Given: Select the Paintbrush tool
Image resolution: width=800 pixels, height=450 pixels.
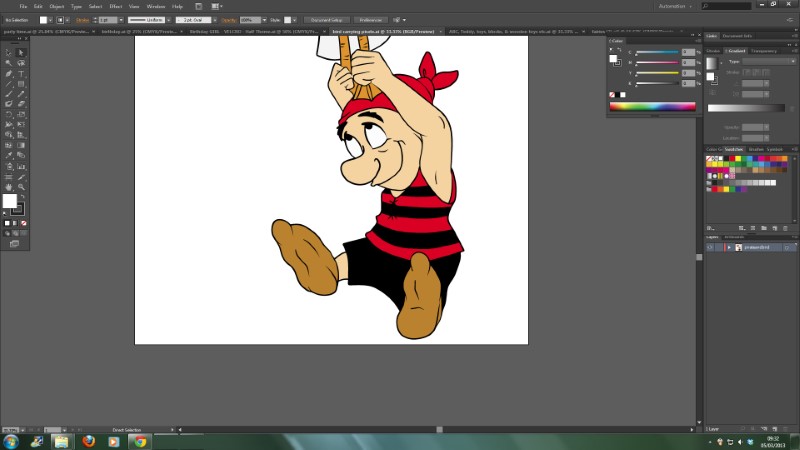Looking at the screenshot, I should point(9,94).
